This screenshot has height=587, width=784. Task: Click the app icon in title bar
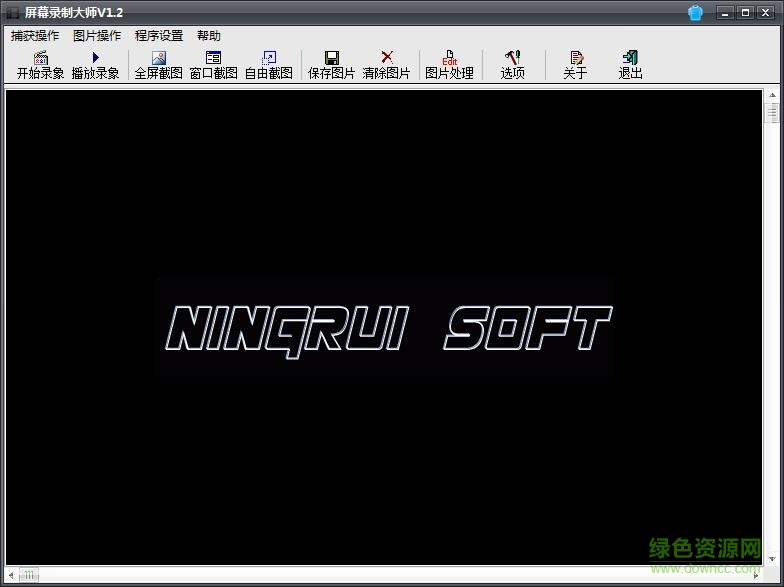12,13
